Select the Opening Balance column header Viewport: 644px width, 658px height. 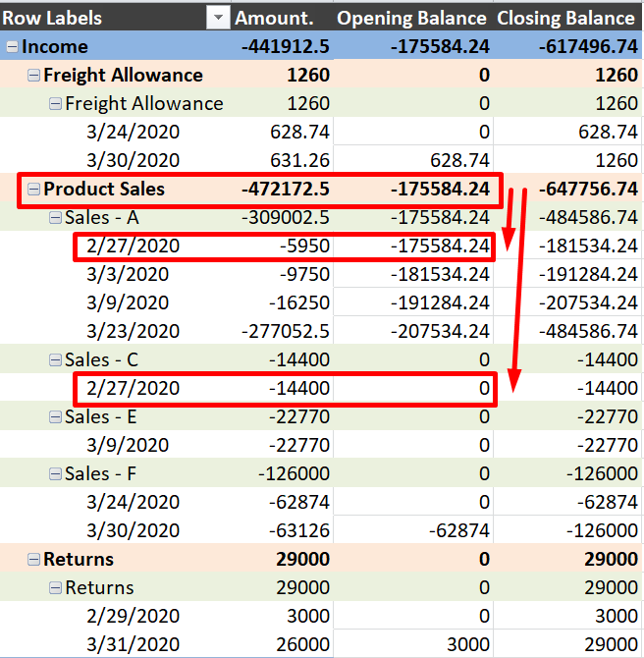(411, 18)
